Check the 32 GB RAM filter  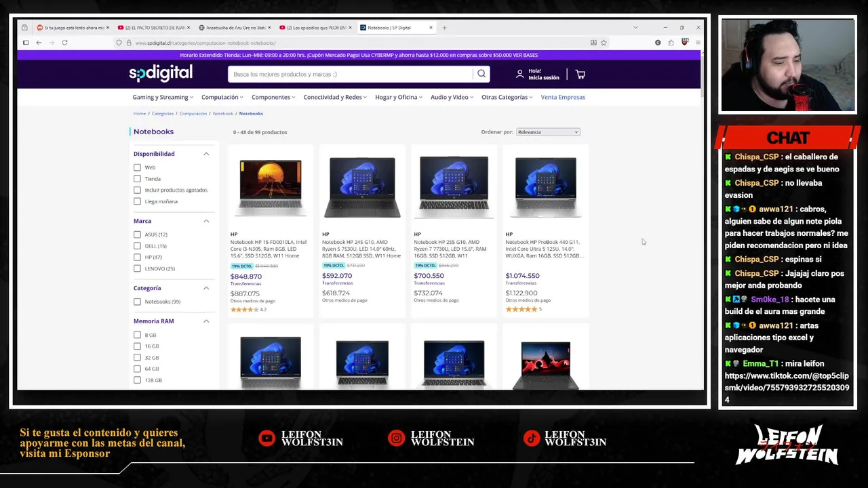[x=137, y=357]
